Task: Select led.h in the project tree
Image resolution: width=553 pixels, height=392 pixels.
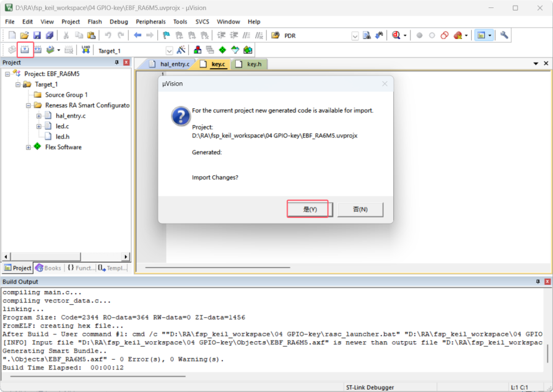Action: tap(63, 136)
